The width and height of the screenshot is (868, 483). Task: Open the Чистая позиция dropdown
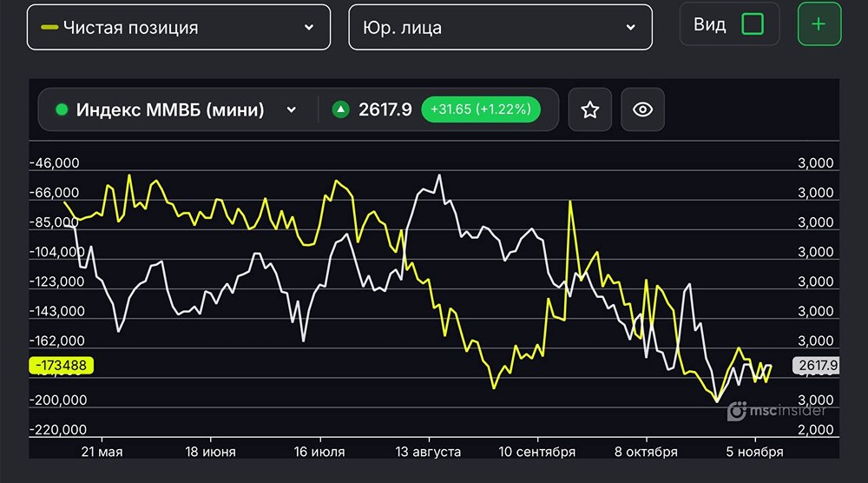(x=179, y=27)
